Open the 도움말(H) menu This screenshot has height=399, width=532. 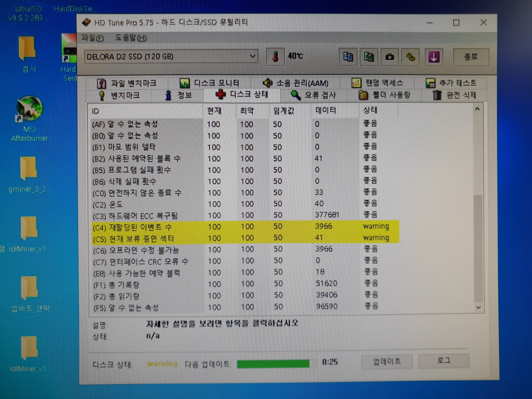pyautogui.click(x=131, y=38)
